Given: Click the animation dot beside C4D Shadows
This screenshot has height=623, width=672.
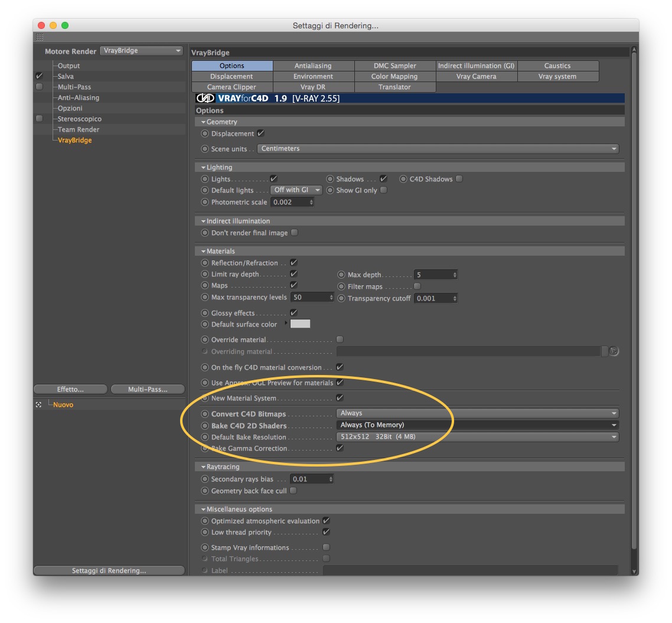Looking at the screenshot, I should coord(403,179).
